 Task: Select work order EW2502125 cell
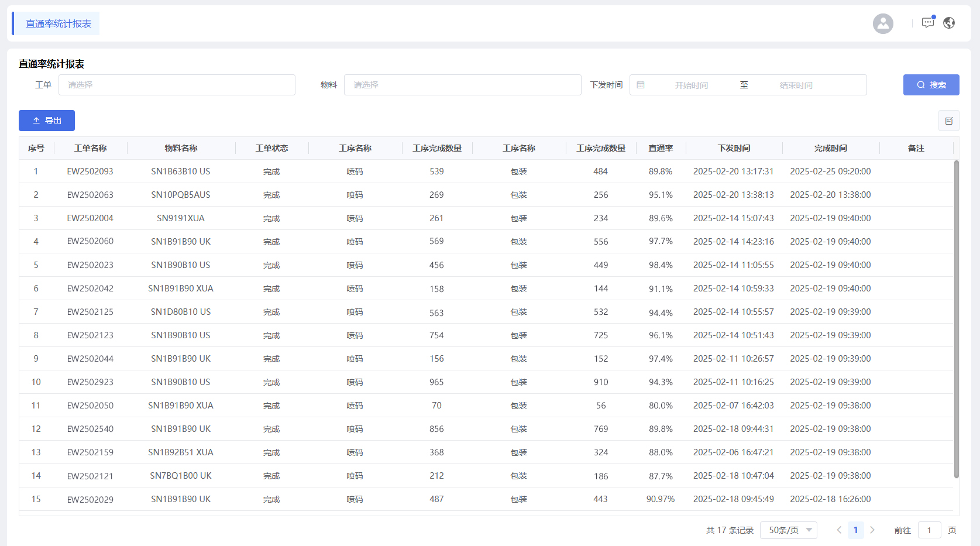click(x=90, y=312)
